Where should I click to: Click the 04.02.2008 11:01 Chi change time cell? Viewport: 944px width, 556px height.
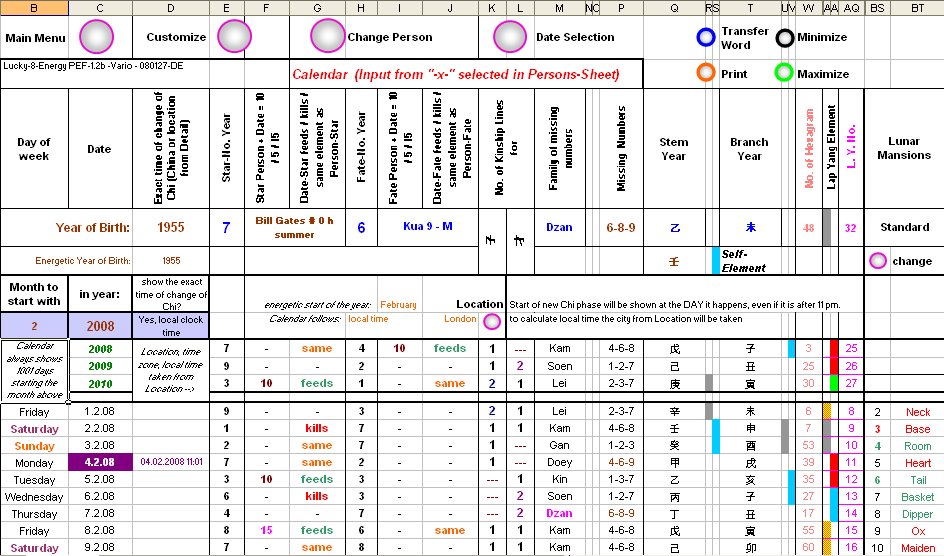[171, 463]
